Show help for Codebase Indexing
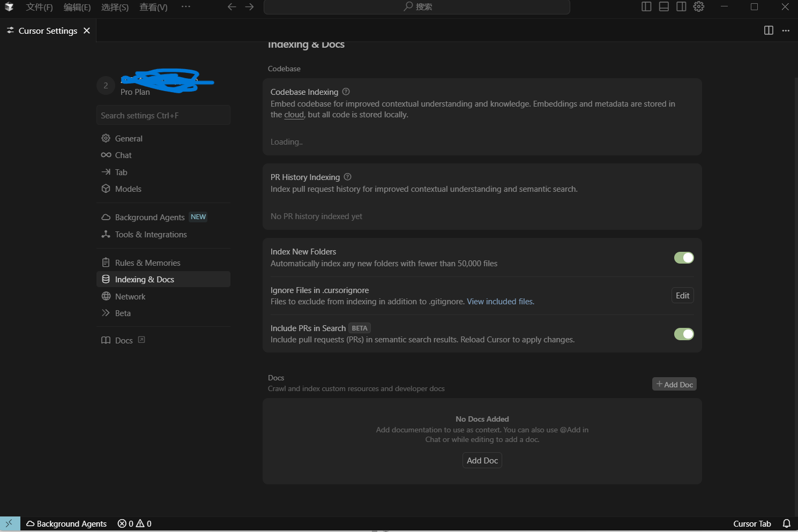 (346, 92)
